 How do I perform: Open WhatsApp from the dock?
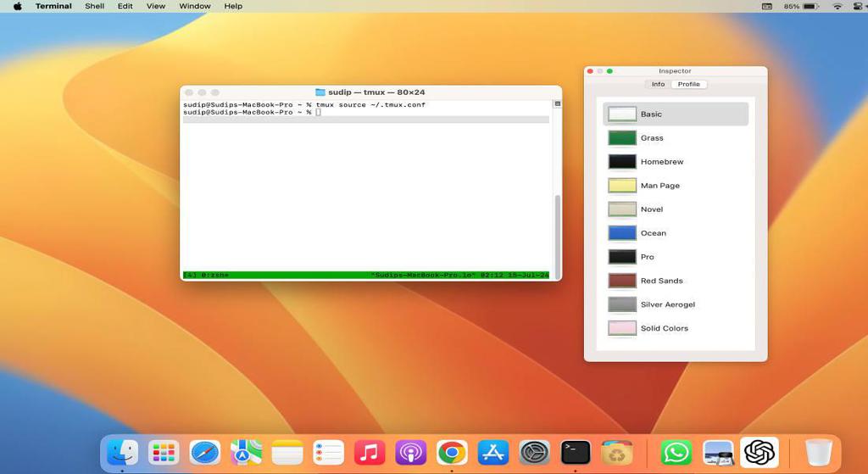coord(676,452)
